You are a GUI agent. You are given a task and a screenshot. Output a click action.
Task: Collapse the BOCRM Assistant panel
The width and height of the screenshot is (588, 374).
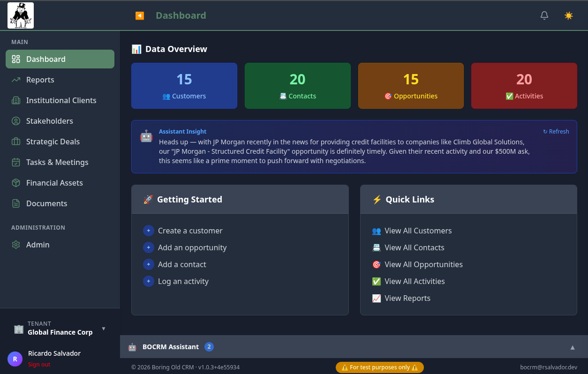(x=572, y=347)
